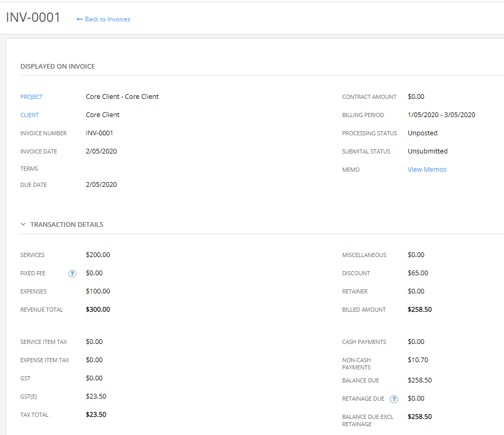Click revenue total $300.00
The width and height of the screenshot is (504, 435).
tap(98, 309)
